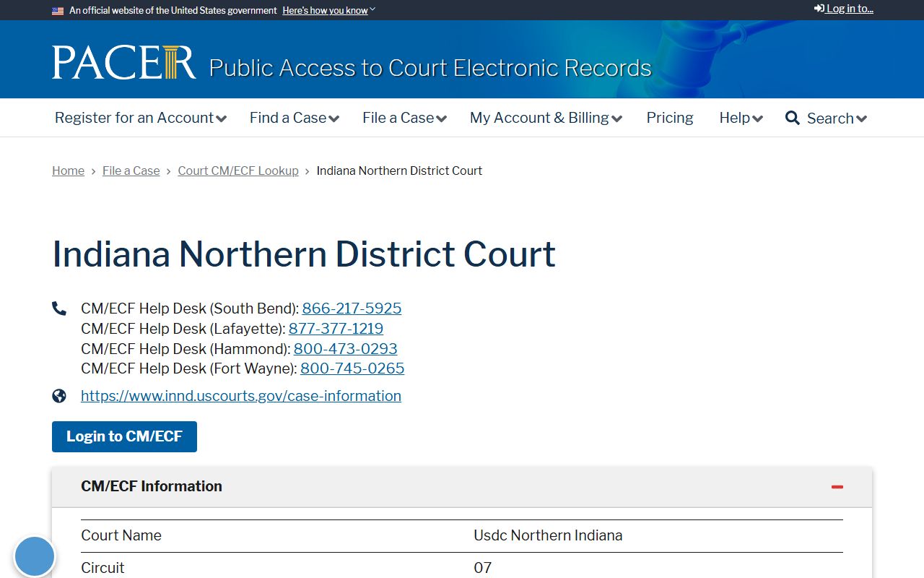Click the Court CM/ECF Lookup breadcrumb
The image size is (924, 578).
(x=238, y=171)
